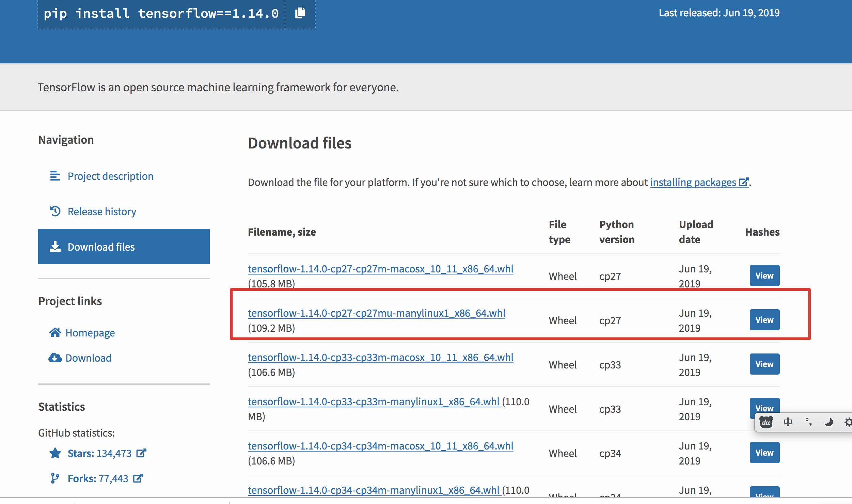Click the Project description list icon
The image size is (852, 504).
tap(55, 176)
